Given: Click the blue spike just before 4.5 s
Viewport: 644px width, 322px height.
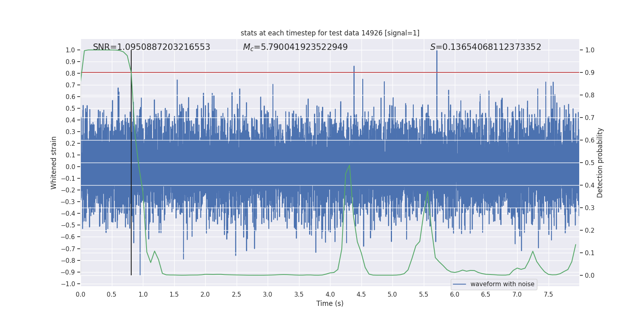Looking at the screenshot, I should pos(354,68).
